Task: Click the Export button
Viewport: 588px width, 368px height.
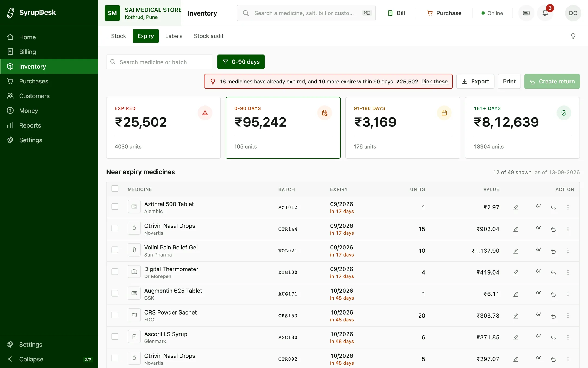Action: click(475, 82)
